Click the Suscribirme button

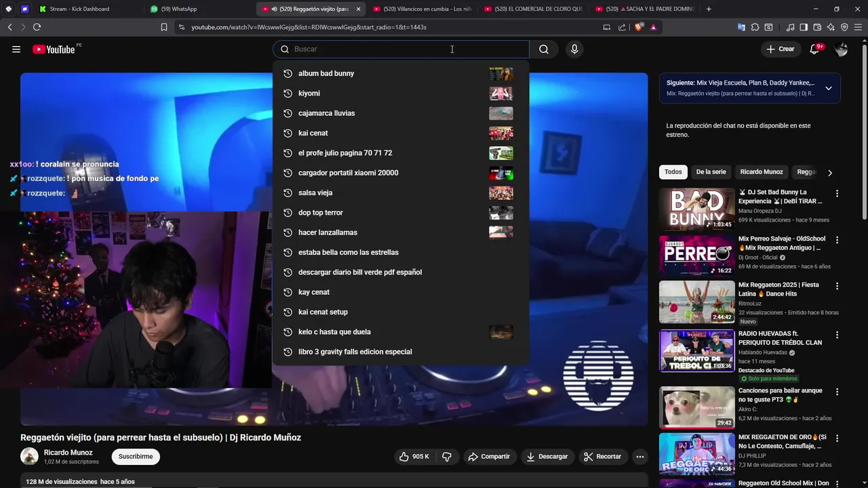pos(136,457)
